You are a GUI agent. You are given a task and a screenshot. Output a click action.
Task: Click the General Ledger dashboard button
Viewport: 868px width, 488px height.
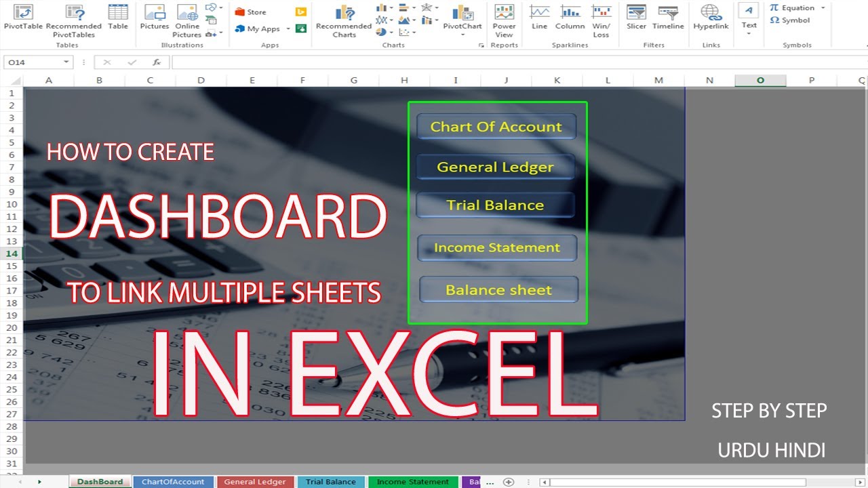tap(495, 167)
